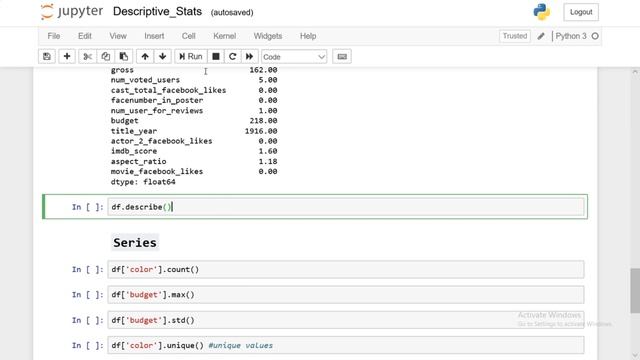Click the vertical scrollbar thumb
This screenshot has width=640, height=360.
pos(635,291)
